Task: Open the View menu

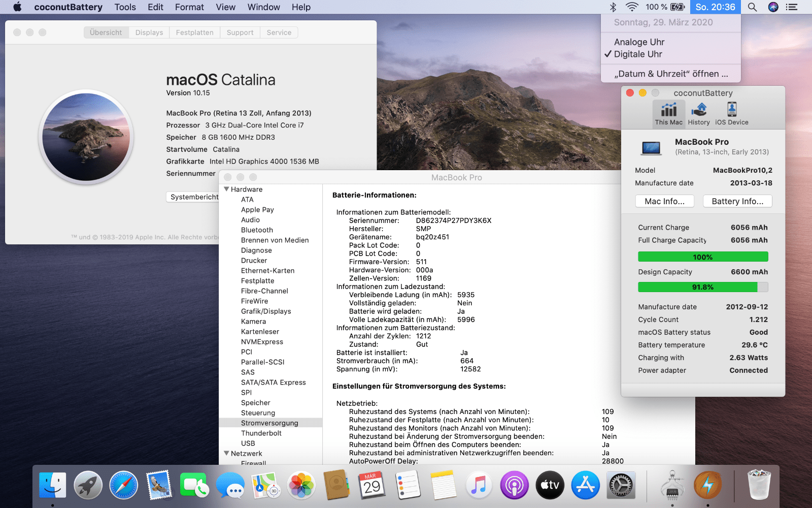Action: (x=225, y=7)
